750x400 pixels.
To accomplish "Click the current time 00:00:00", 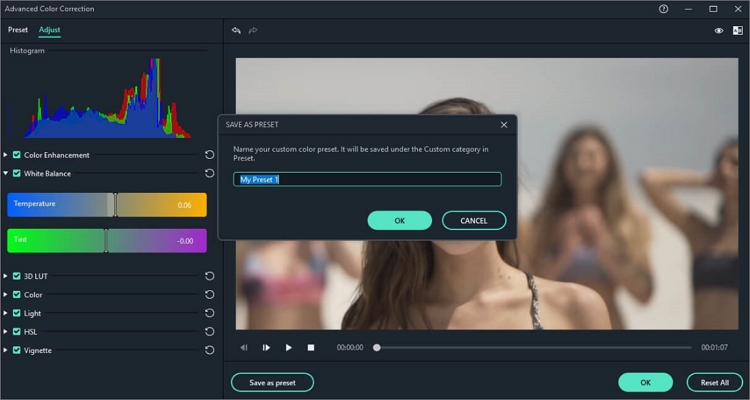I will (x=350, y=348).
